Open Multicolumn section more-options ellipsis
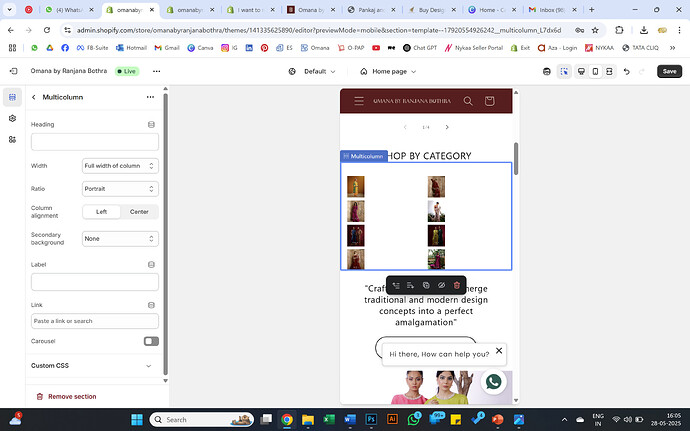 coord(150,97)
